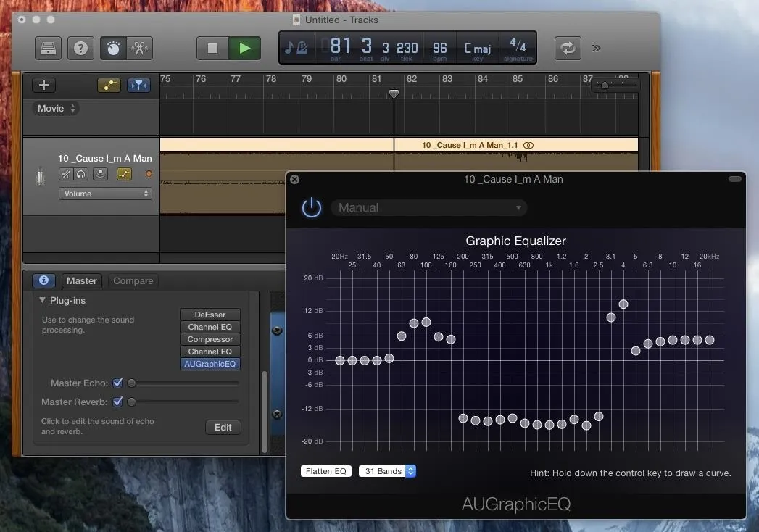Click the 20kHz band handle
Screen dimensions: 759x532
tap(710, 340)
